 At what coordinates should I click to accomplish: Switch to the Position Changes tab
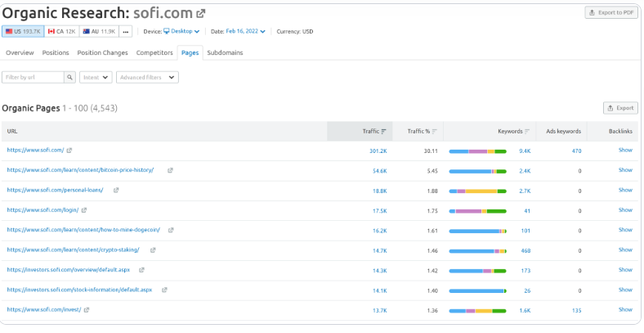pyautogui.click(x=103, y=52)
